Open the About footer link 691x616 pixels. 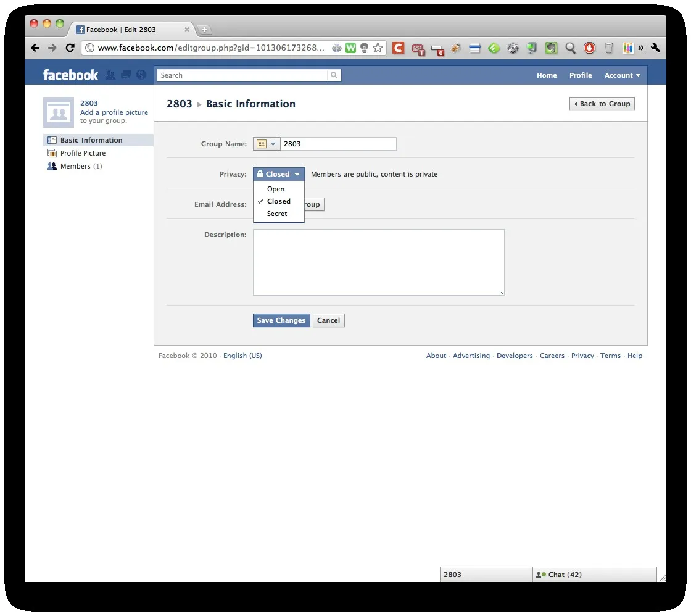click(x=436, y=356)
